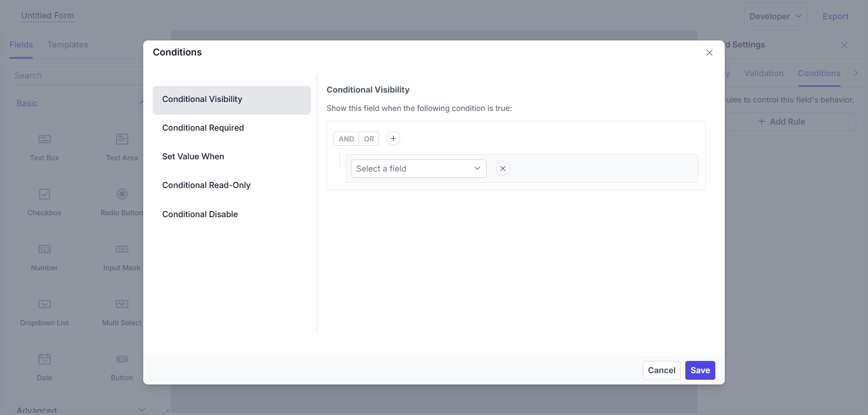The height and width of the screenshot is (415, 868).
Task: Open Conditional Required section
Action: [x=232, y=128]
